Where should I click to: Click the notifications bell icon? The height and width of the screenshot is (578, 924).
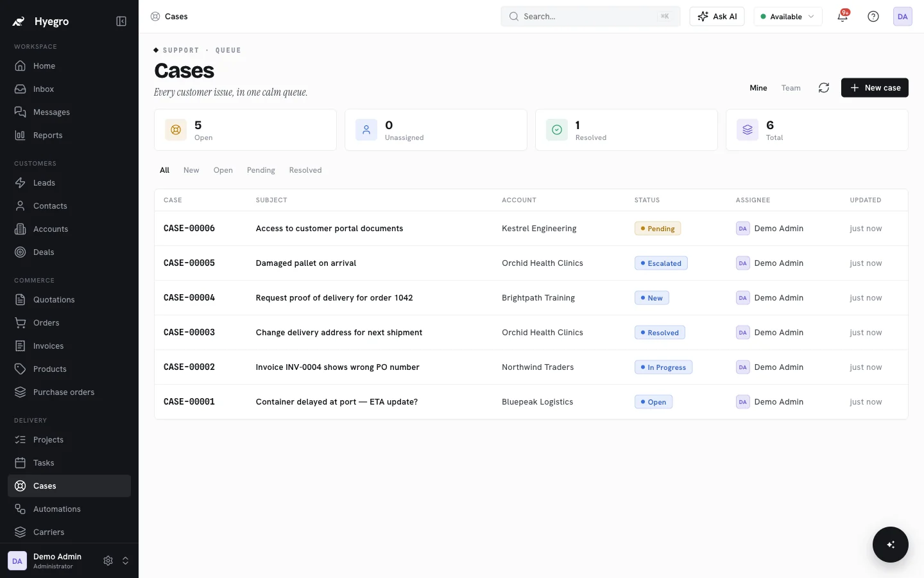pyautogui.click(x=843, y=17)
